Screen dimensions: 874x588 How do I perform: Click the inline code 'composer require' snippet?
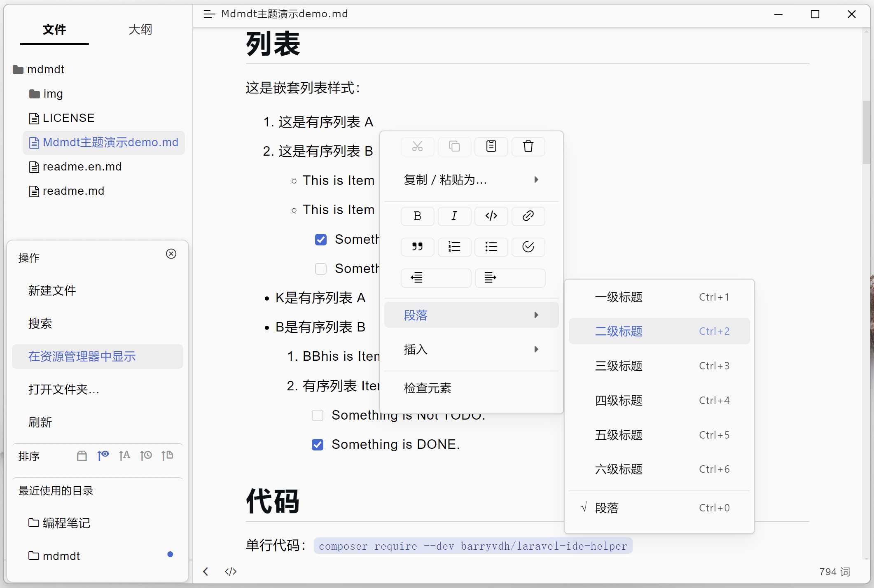[473, 546]
